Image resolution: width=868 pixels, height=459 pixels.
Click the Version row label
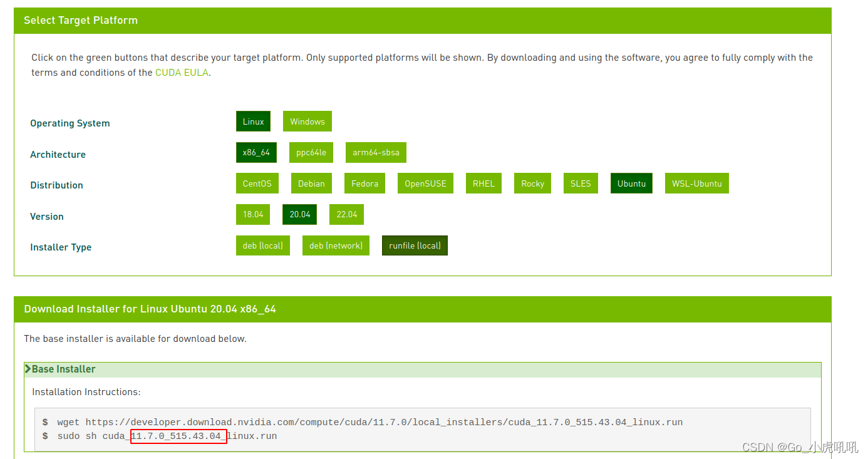coord(47,217)
